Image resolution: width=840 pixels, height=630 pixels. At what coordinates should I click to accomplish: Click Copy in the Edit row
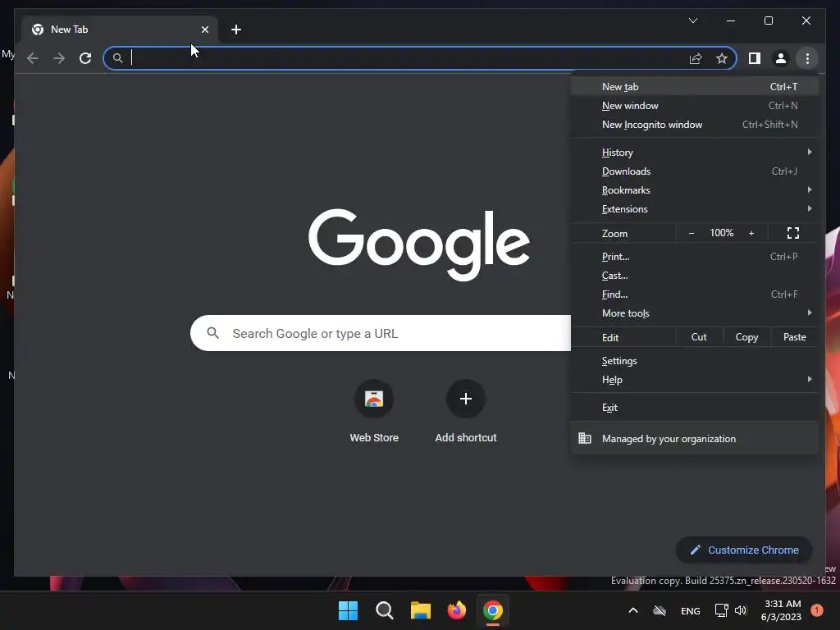746,337
